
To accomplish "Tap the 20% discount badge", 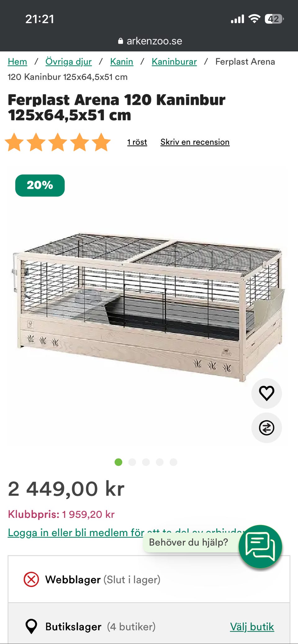I will coord(40,185).
